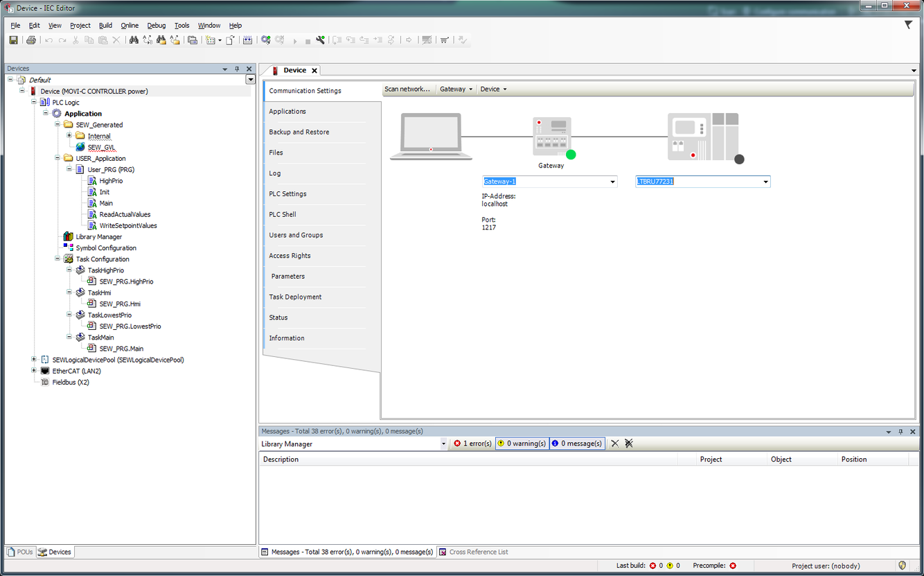Click the Login gear icon in toolbar
Image resolution: width=924 pixels, height=576 pixels.
[265, 40]
